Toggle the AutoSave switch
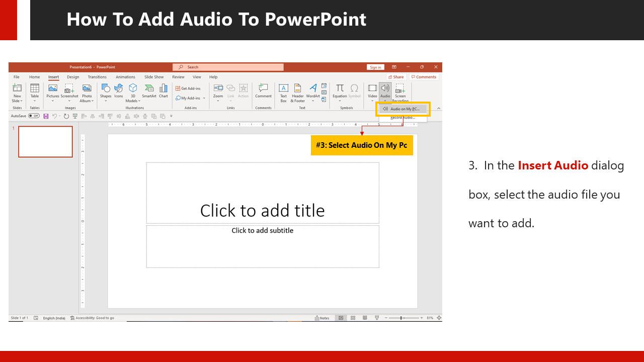The height and width of the screenshot is (362, 644). point(34,116)
